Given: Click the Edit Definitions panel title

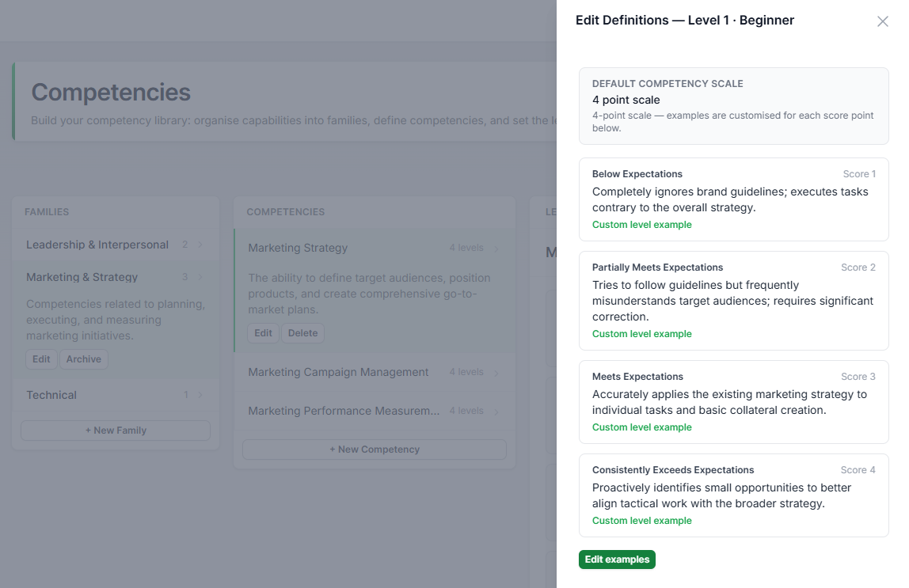Looking at the screenshot, I should (685, 21).
